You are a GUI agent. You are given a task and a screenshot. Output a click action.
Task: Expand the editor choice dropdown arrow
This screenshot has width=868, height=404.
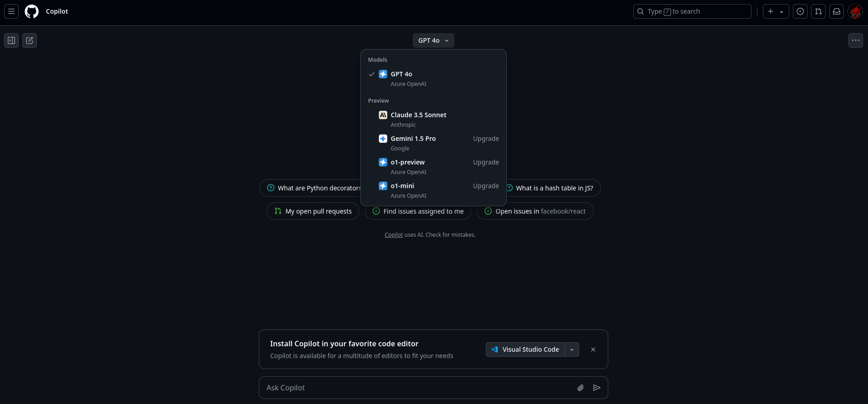(572, 349)
